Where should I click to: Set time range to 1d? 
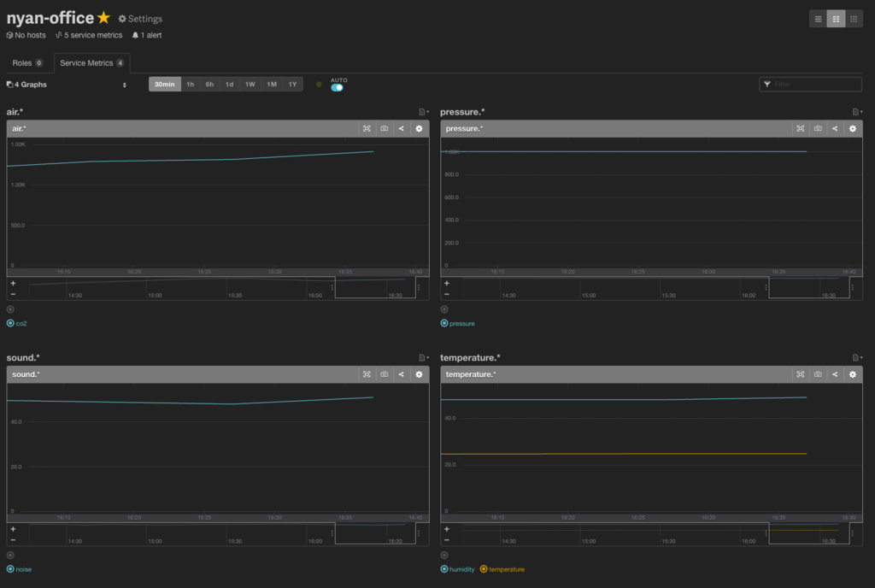229,85
